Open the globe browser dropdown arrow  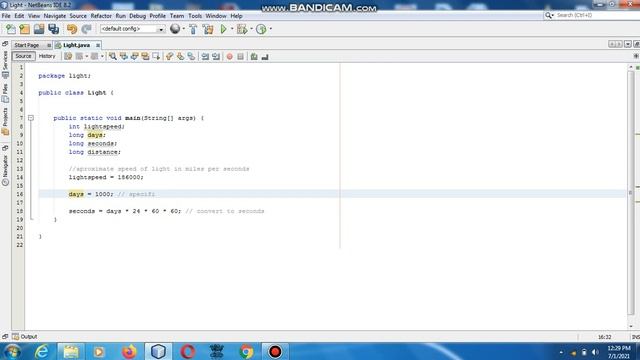pyautogui.click(x=184, y=29)
